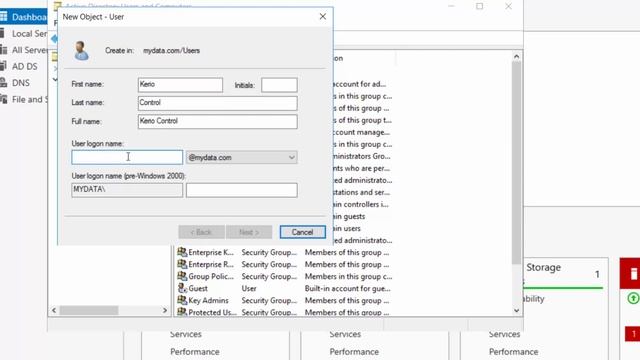640x360 pixels.
Task: Click the Last name field containing Control
Action: 218,103
